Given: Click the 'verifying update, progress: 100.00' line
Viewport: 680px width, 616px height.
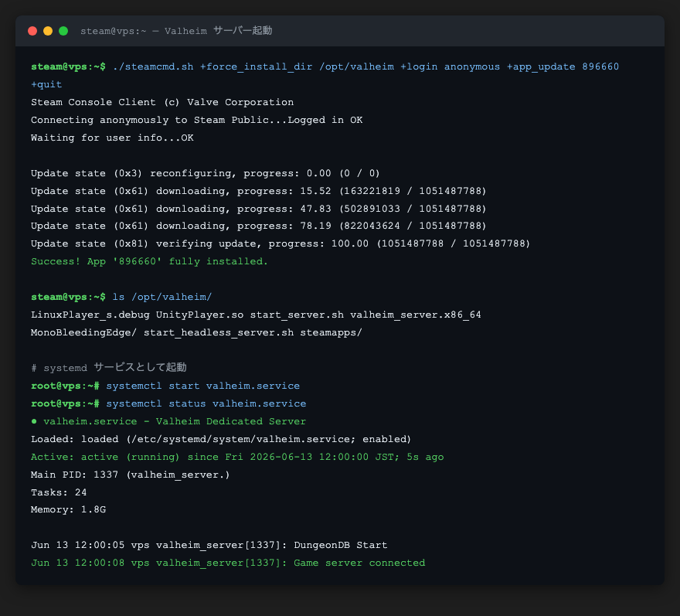Looking at the screenshot, I should point(280,243).
